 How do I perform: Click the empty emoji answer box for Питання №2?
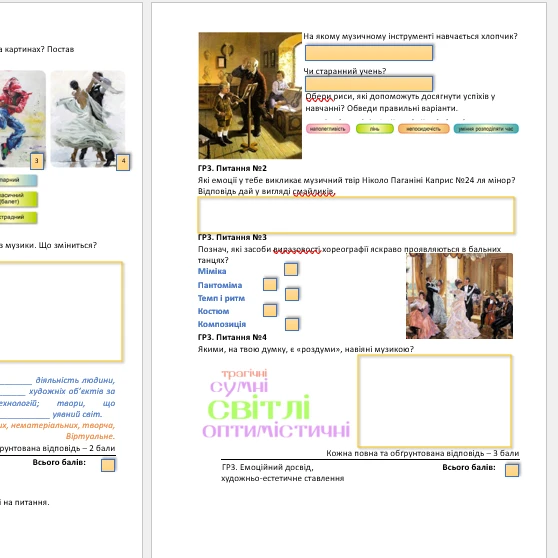click(356, 215)
